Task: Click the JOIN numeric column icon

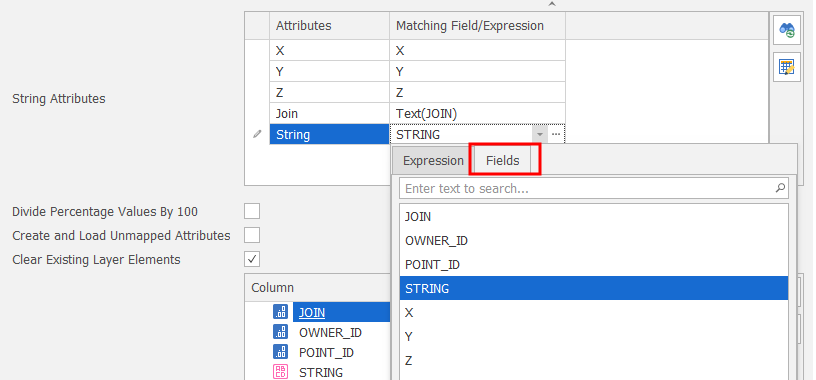Action: tap(280, 312)
